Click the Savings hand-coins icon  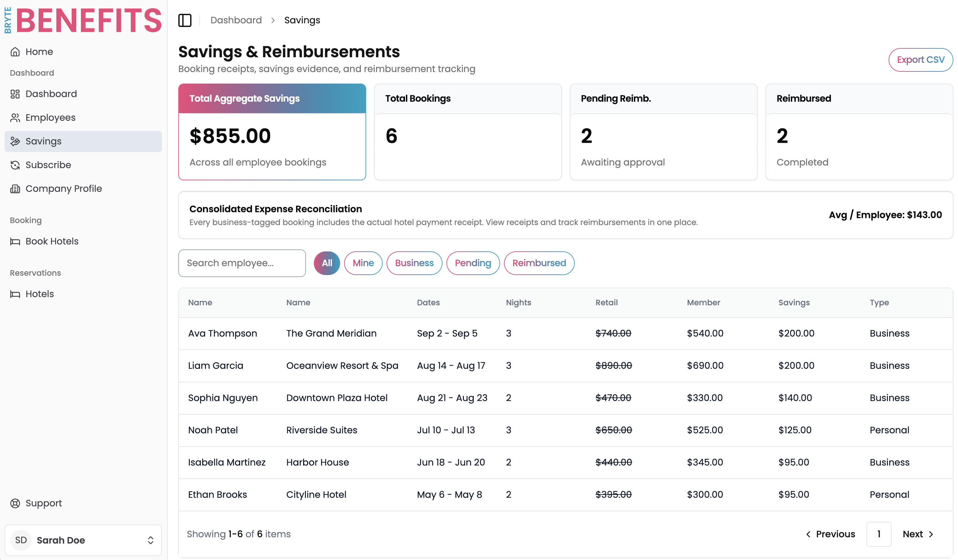(15, 141)
